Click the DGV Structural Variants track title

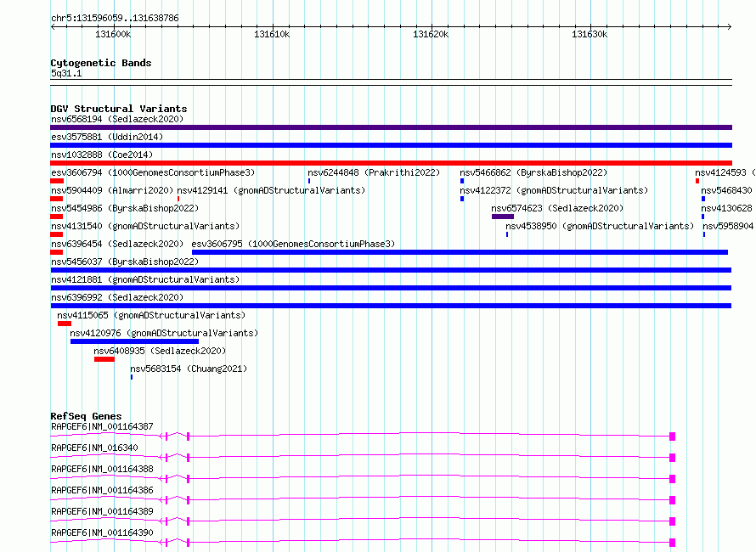click(x=119, y=109)
